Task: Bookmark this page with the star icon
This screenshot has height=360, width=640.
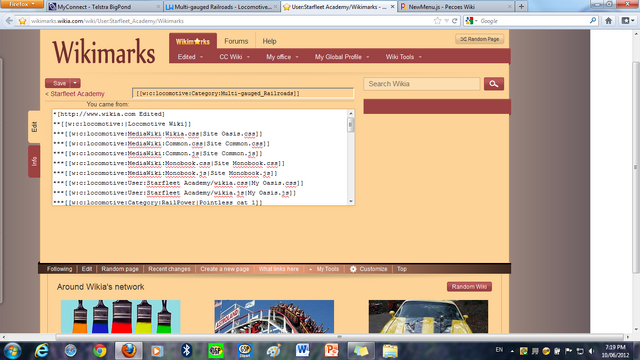Action: pyautogui.click(x=438, y=21)
